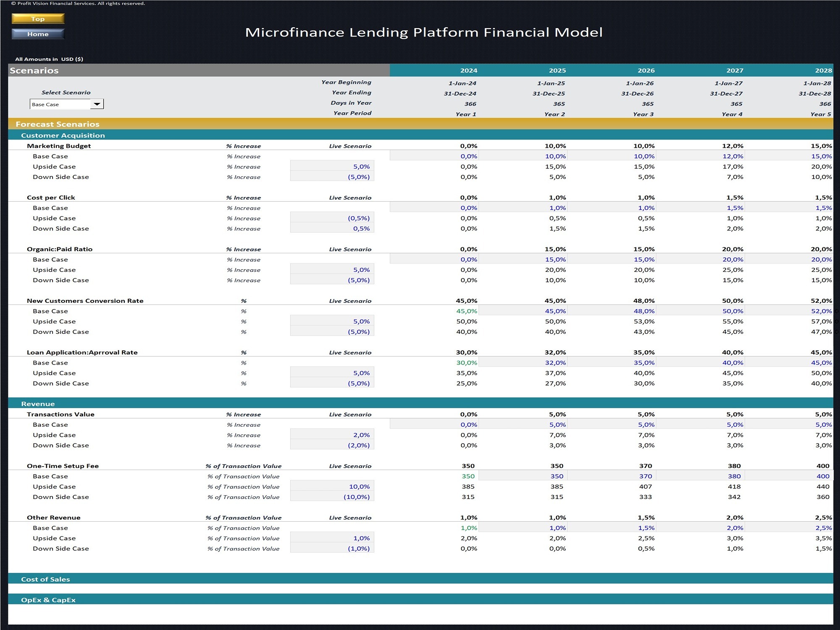Click the Other Revenue row label

tap(53, 518)
